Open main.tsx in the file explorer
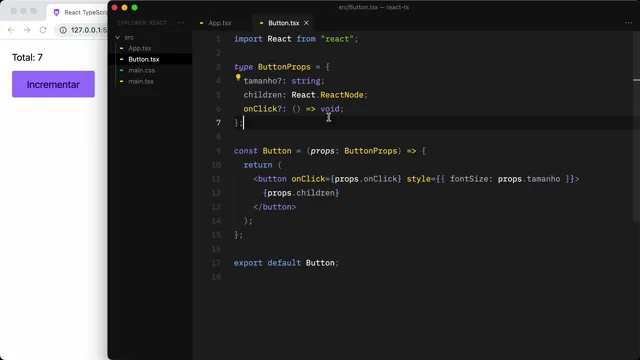The height and width of the screenshot is (360, 640). pos(141,81)
